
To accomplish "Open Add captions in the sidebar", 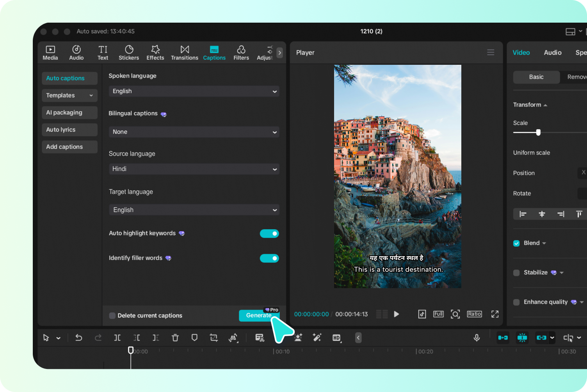I will [x=69, y=147].
